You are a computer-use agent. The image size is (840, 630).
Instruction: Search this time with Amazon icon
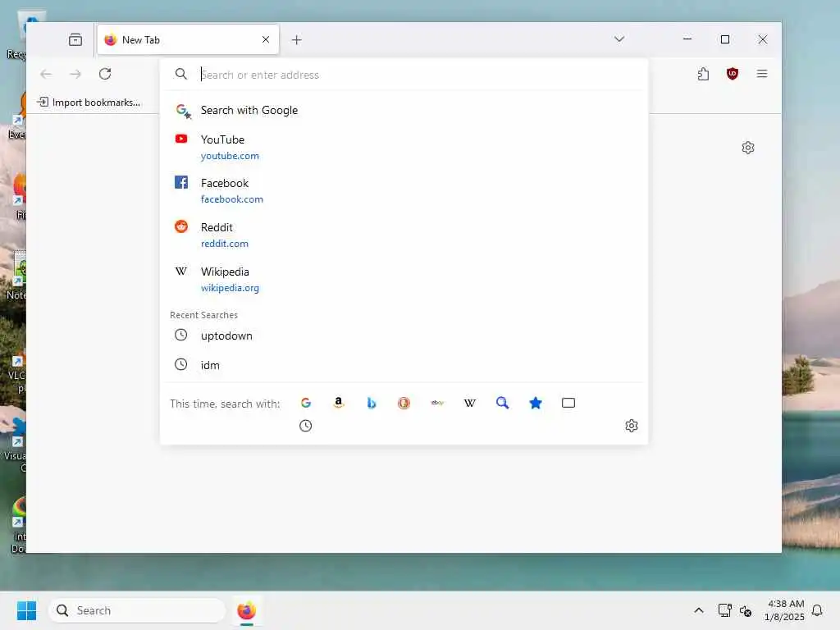pos(339,403)
